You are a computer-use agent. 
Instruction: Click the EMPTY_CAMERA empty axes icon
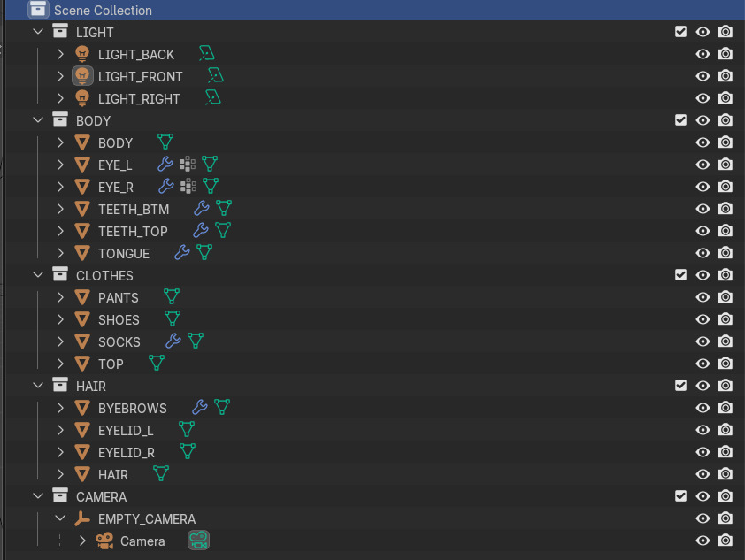tap(82, 518)
